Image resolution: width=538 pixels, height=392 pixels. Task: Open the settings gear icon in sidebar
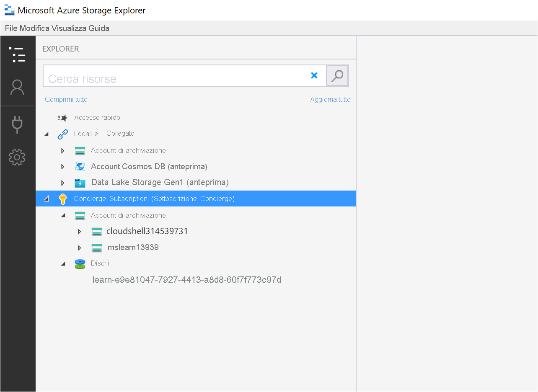[17, 157]
